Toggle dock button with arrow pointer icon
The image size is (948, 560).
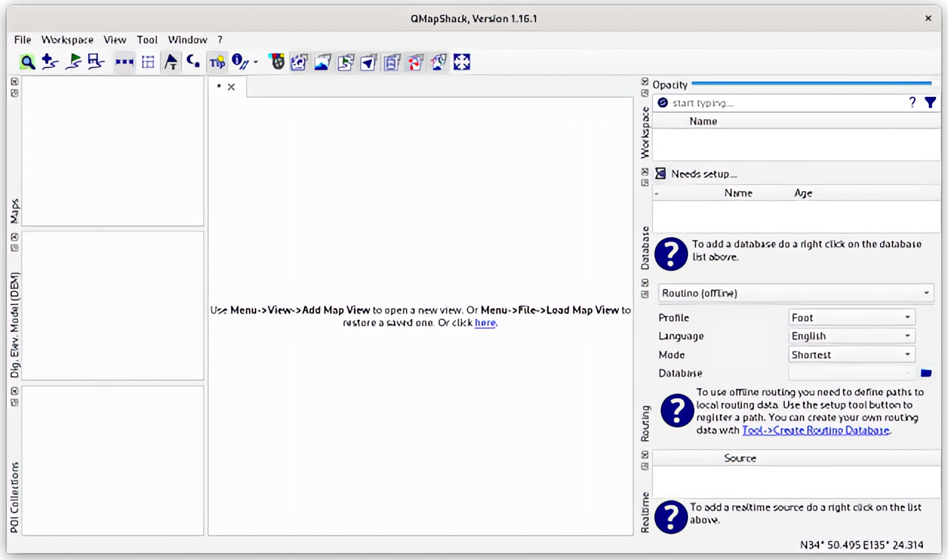tap(368, 62)
